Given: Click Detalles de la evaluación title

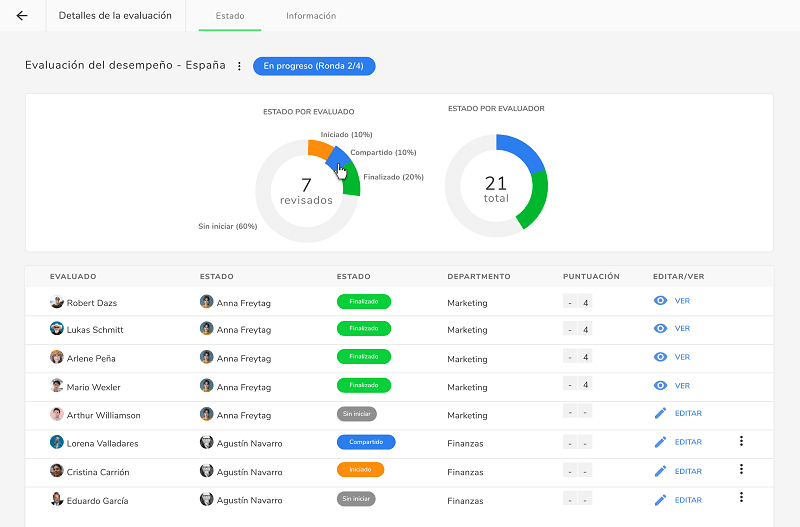Looking at the screenshot, I should [x=115, y=16].
